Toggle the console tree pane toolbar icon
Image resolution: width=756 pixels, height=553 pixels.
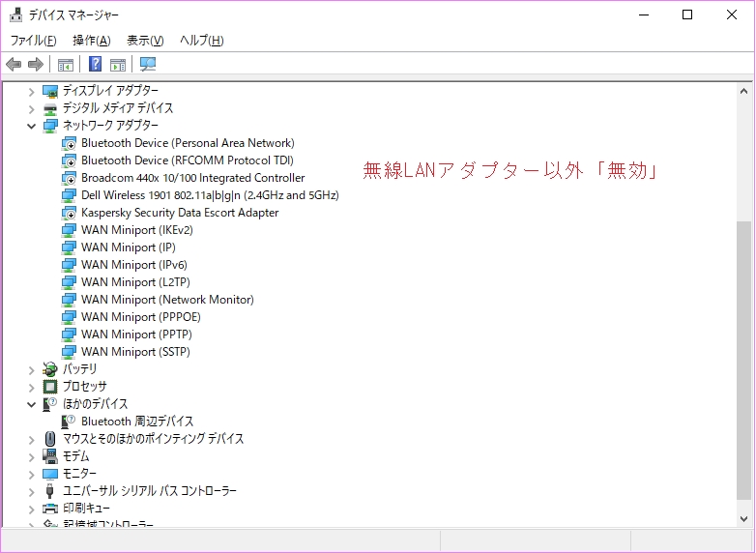(x=66, y=64)
